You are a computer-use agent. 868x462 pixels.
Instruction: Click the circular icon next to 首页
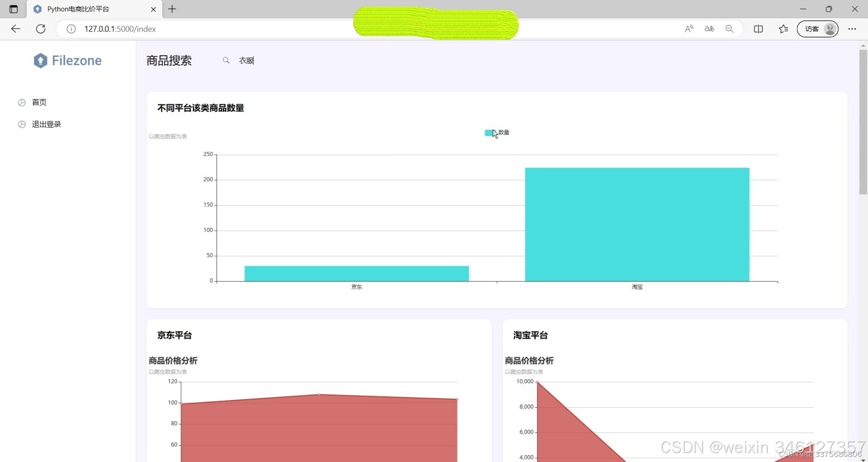point(22,102)
